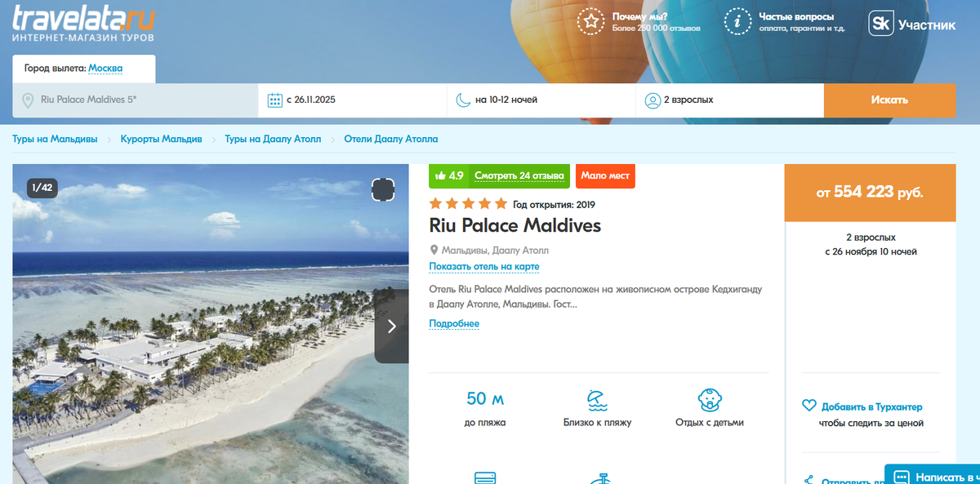The image size is (980, 484).
Task: Click the moon icon for nights
Action: pyautogui.click(x=463, y=100)
